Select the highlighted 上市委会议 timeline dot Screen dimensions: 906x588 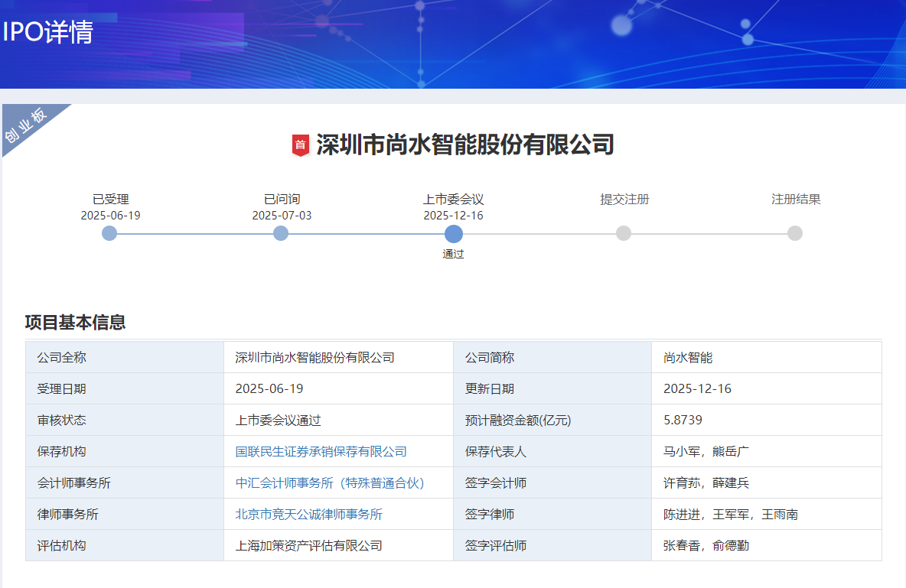453,233
